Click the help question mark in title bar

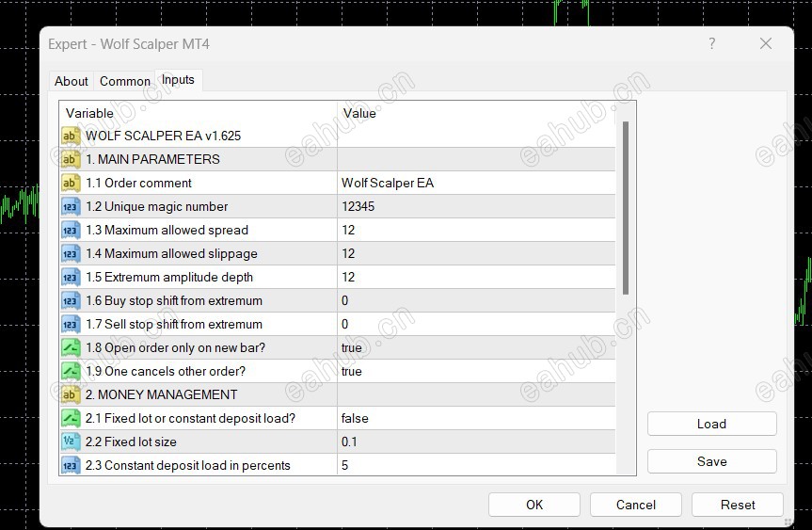(x=712, y=43)
